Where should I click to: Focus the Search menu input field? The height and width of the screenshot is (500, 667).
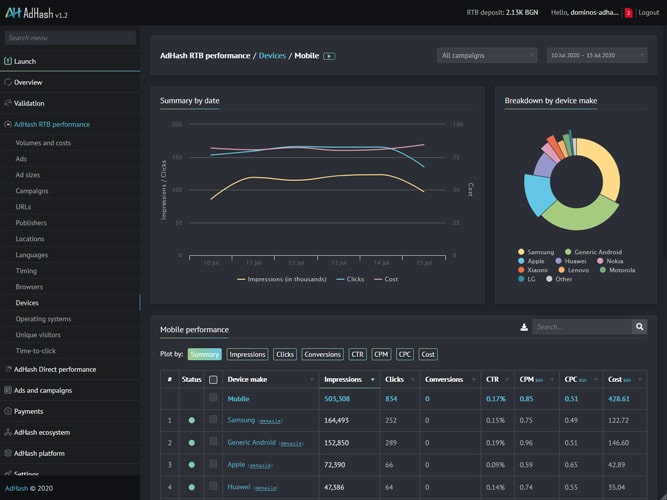tap(70, 38)
